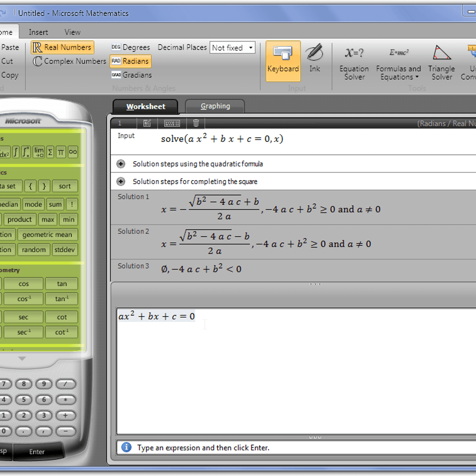Switch to the Graphing tab

[x=215, y=106]
